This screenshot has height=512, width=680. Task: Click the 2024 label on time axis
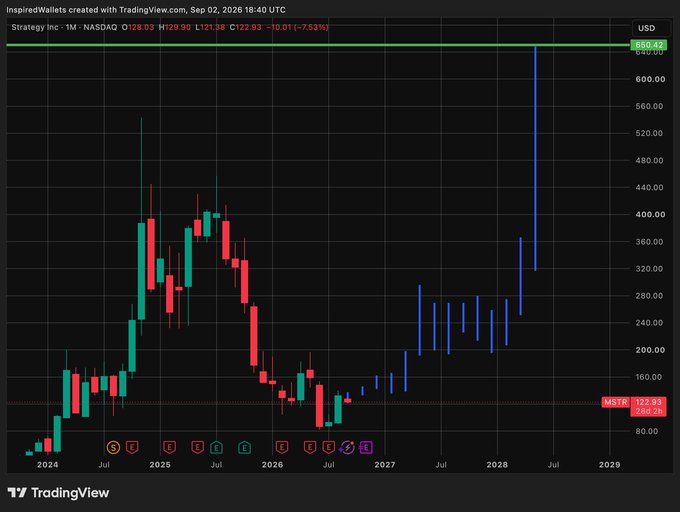point(48,465)
